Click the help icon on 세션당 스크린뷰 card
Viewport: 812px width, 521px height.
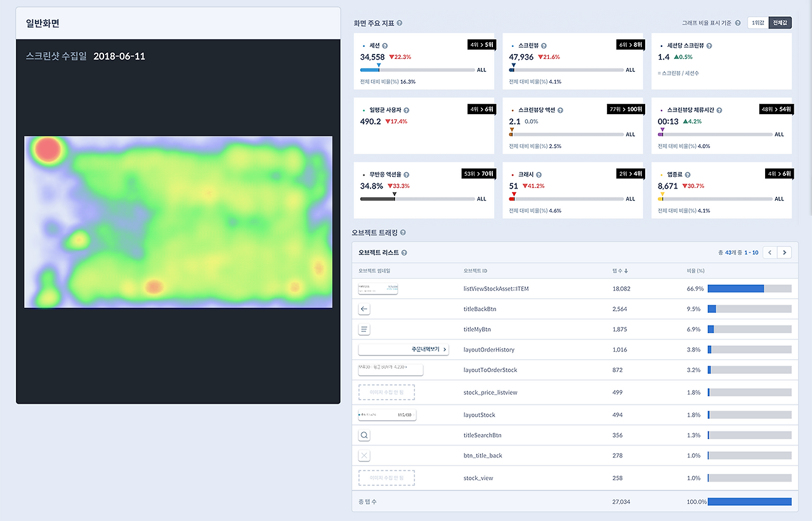pyautogui.click(x=709, y=46)
